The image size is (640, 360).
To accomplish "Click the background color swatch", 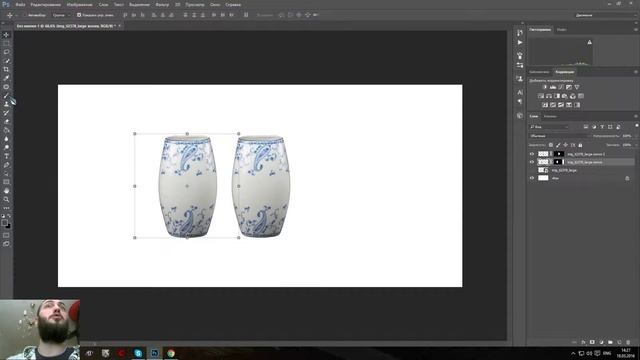I will 8,226.
